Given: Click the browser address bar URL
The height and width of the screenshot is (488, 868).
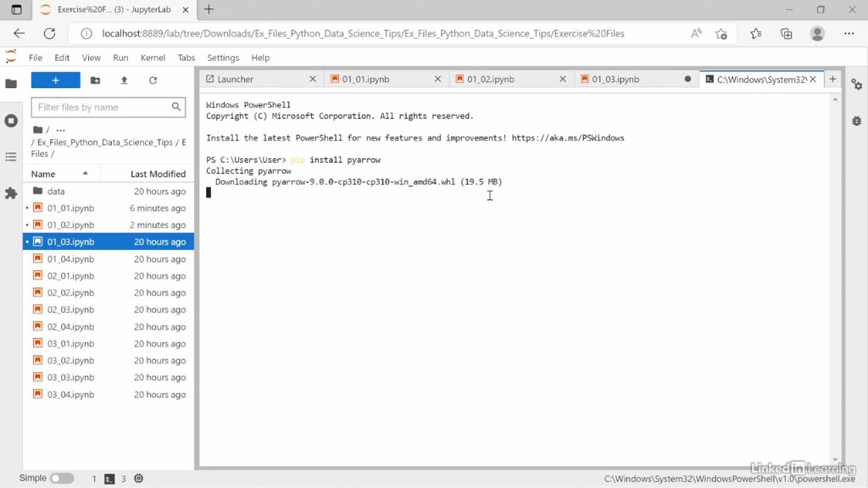Looking at the screenshot, I should (363, 34).
